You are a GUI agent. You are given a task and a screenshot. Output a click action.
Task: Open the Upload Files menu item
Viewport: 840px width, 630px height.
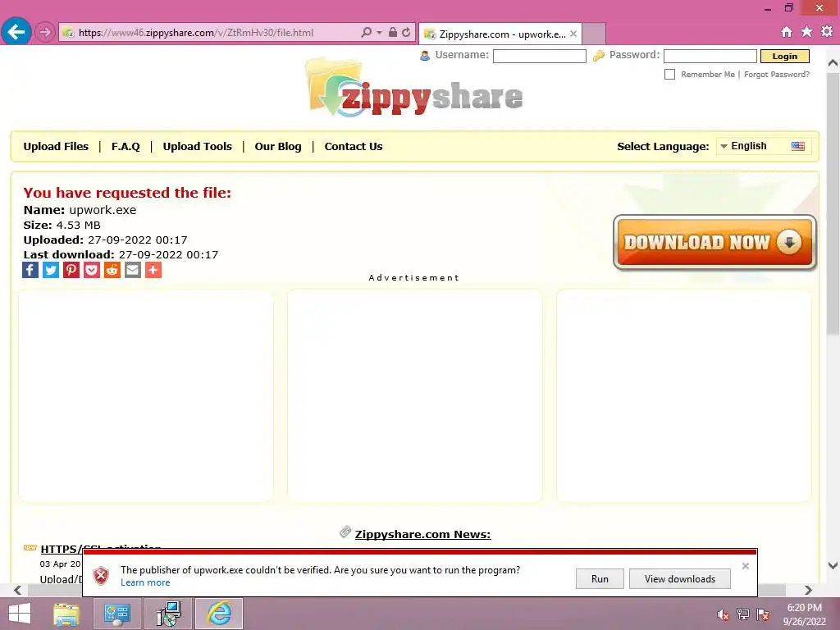coord(56,146)
